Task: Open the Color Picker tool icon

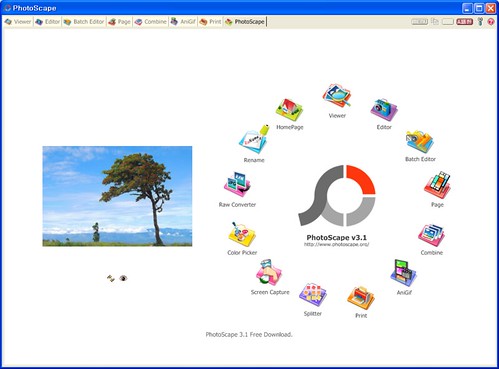Action: (x=242, y=234)
